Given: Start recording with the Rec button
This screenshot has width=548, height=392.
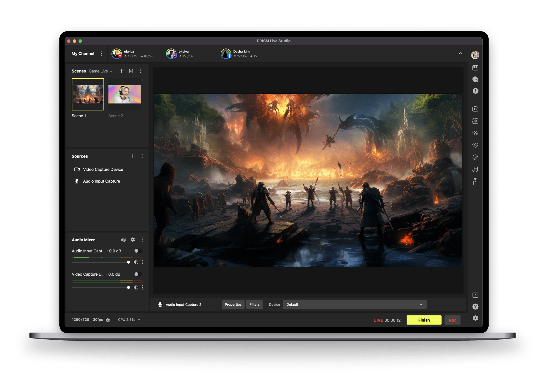Looking at the screenshot, I should pyautogui.click(x=452, y=320).
